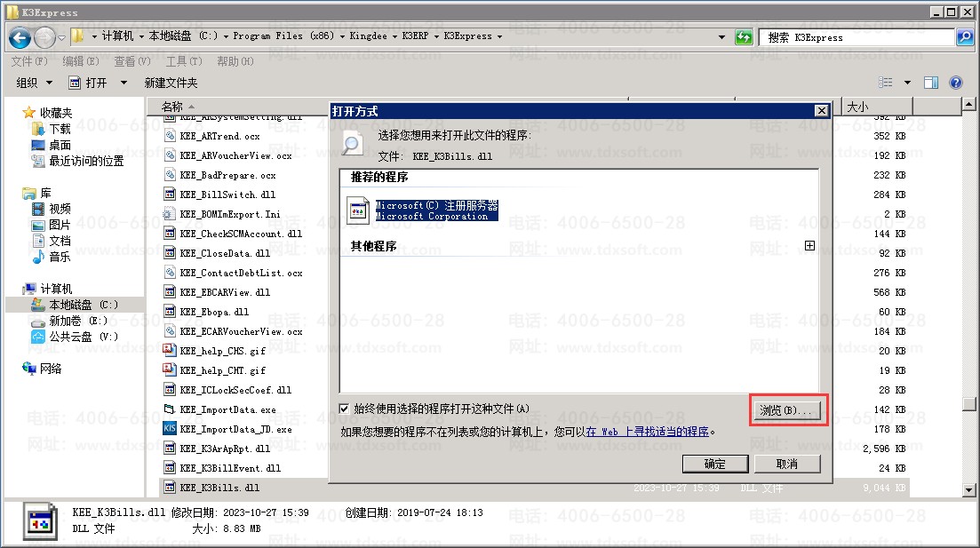Click the 搜索 K3Express search field
980x548 pixels.
857,37
